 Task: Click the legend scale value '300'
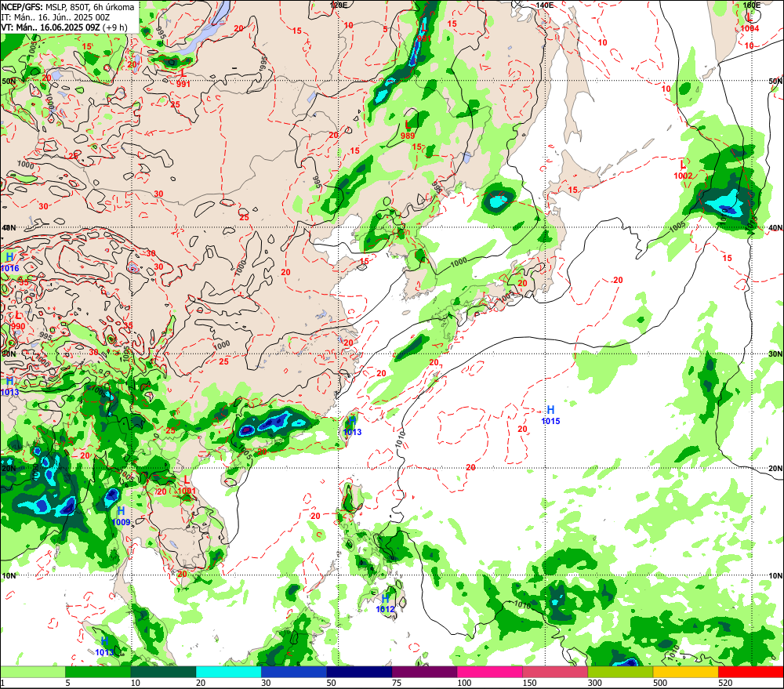click(594, 683)
